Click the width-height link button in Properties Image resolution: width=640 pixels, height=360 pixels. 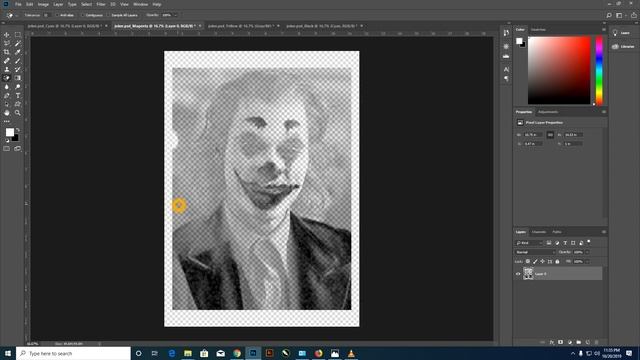[550, 135]
